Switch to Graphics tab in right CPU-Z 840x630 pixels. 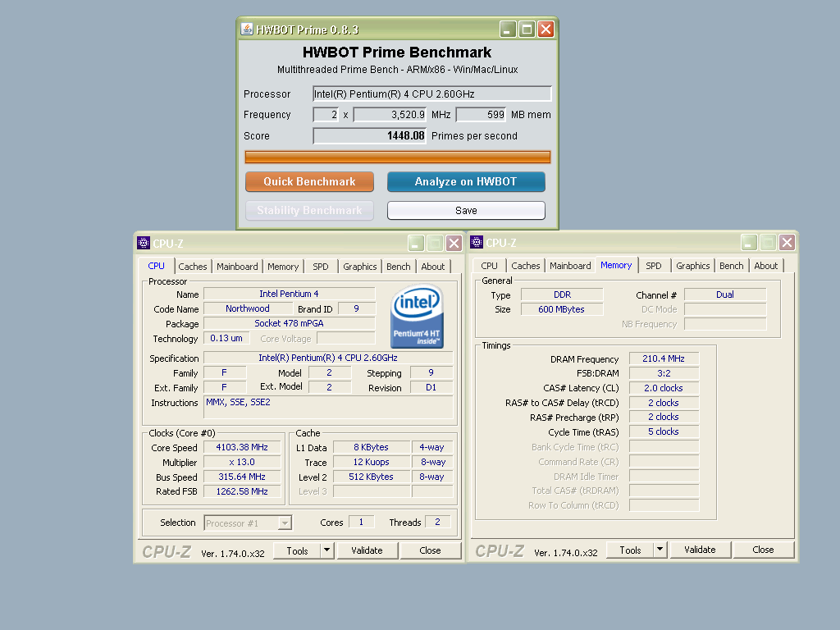click(692, 266)
